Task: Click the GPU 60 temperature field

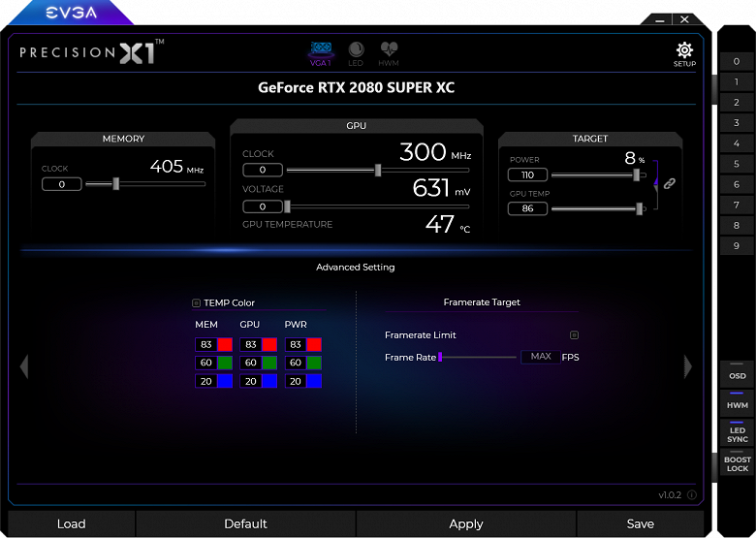Action: (251, 363)
